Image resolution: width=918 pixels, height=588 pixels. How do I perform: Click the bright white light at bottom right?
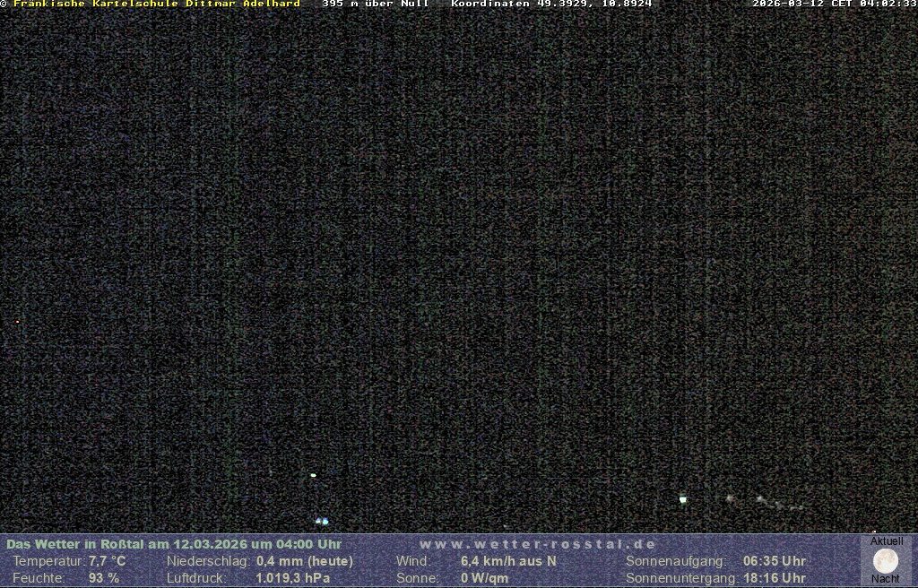click(x=683, y=499)
